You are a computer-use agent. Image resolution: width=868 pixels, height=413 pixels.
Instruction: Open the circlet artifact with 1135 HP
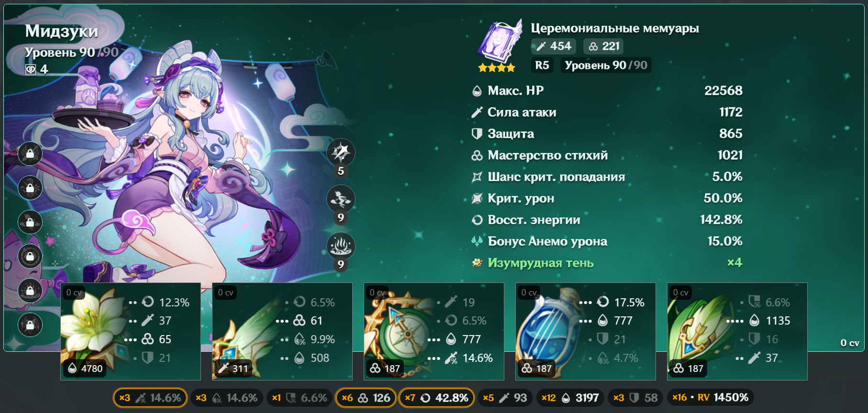(737, 331)
